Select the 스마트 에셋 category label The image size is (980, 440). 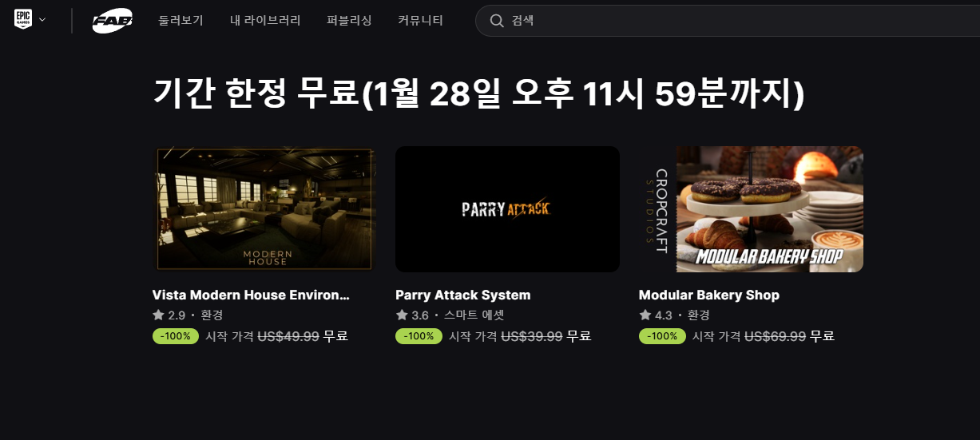pos(474,315)
